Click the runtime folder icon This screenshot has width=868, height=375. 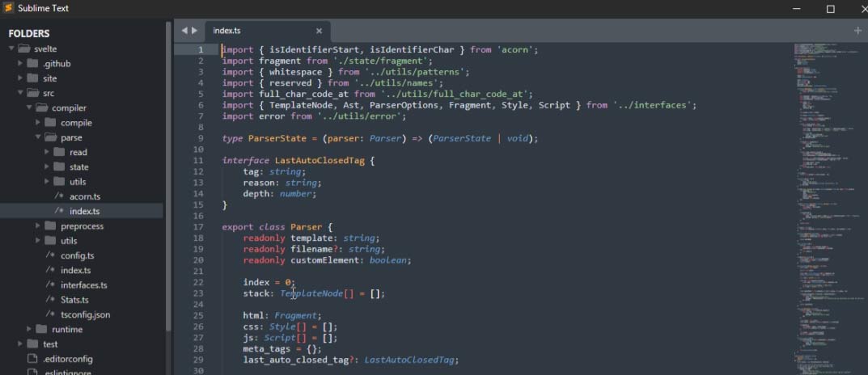click(41, 329)
